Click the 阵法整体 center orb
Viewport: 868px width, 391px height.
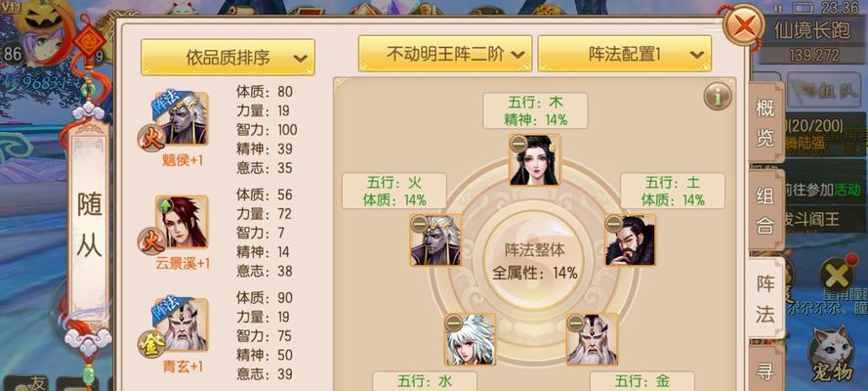(x=535, y=260)
